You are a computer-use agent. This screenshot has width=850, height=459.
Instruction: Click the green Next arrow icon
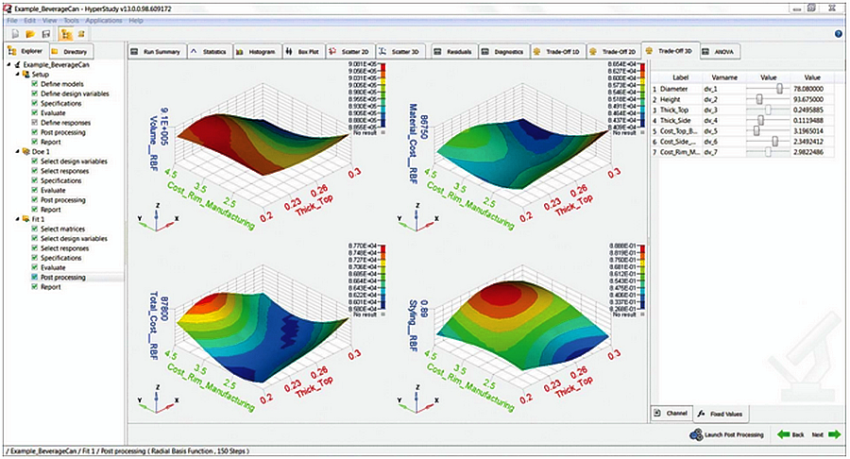836,435
